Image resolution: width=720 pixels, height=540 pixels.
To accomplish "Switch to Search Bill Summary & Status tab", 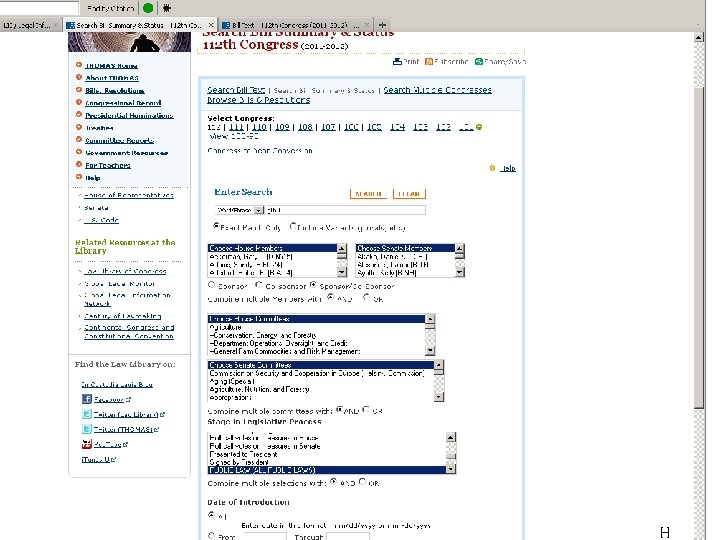I will (x=140, y=25).
